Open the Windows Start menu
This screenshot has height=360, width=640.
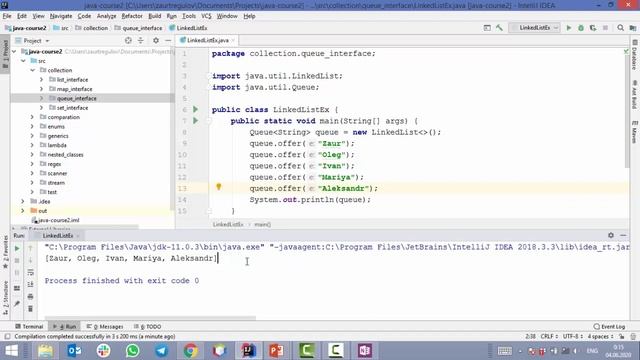(11, 351)
